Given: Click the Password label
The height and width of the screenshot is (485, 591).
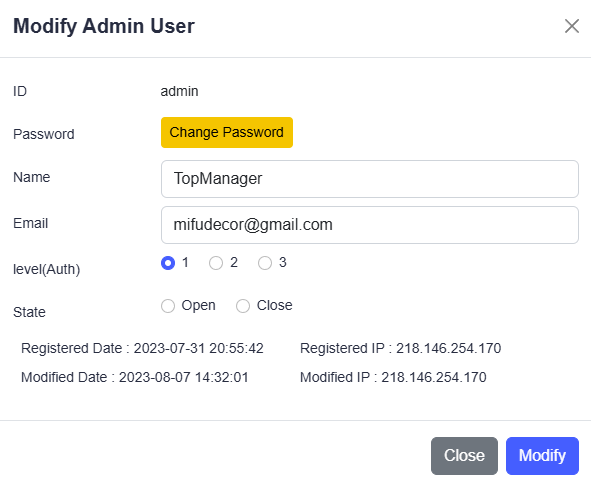Looking at the screenshot, I should click(44, 134).
